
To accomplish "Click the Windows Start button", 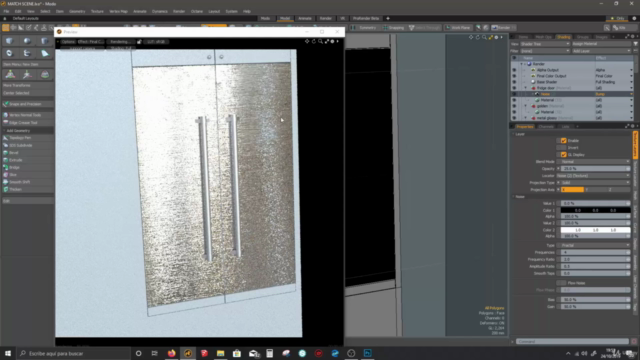I will pos(8,353).
